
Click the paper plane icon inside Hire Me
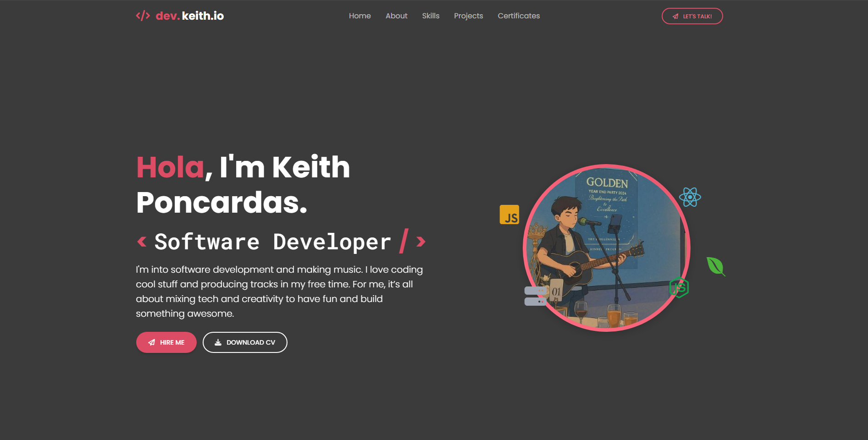[x=151, y=342]
